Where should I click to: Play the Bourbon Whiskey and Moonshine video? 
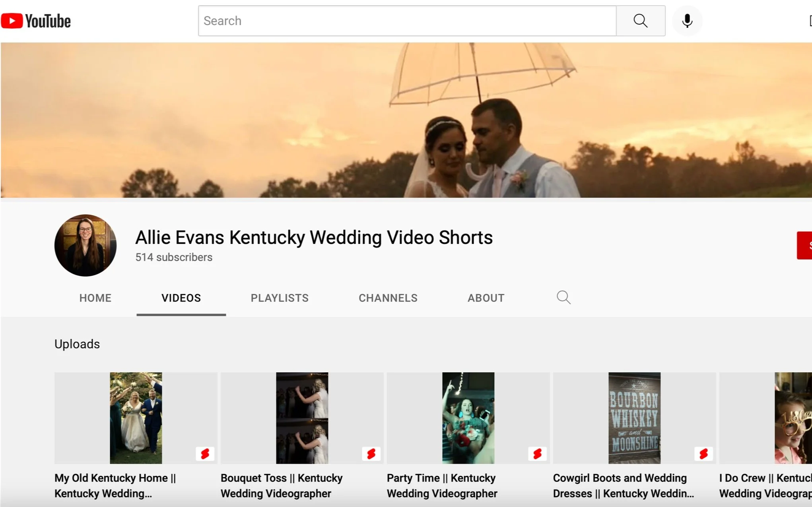coord(634,418)
